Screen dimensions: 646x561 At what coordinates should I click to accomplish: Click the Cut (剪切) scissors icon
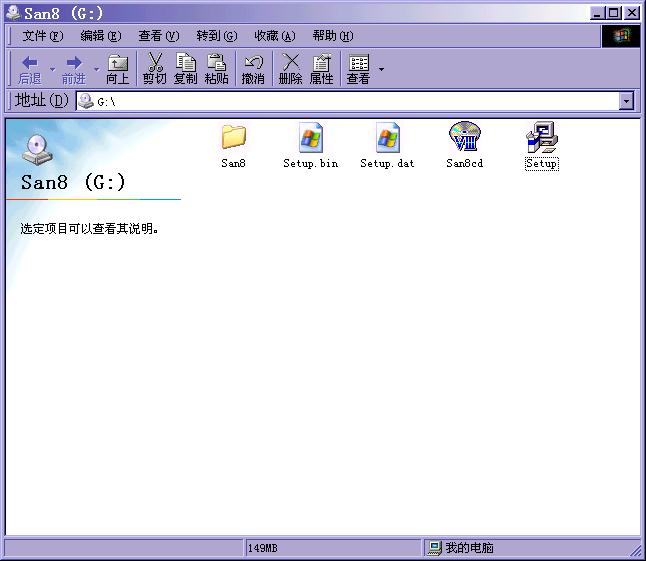(155, 69)
